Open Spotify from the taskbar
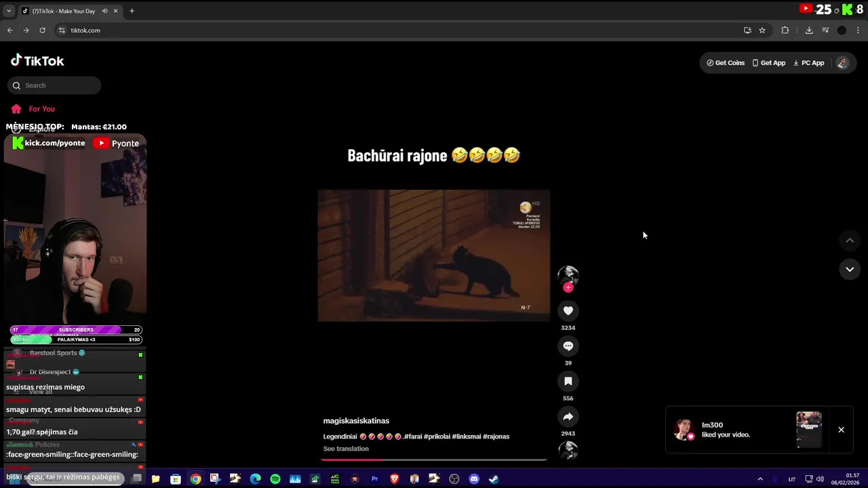868x488 pixels. [275, 479]
